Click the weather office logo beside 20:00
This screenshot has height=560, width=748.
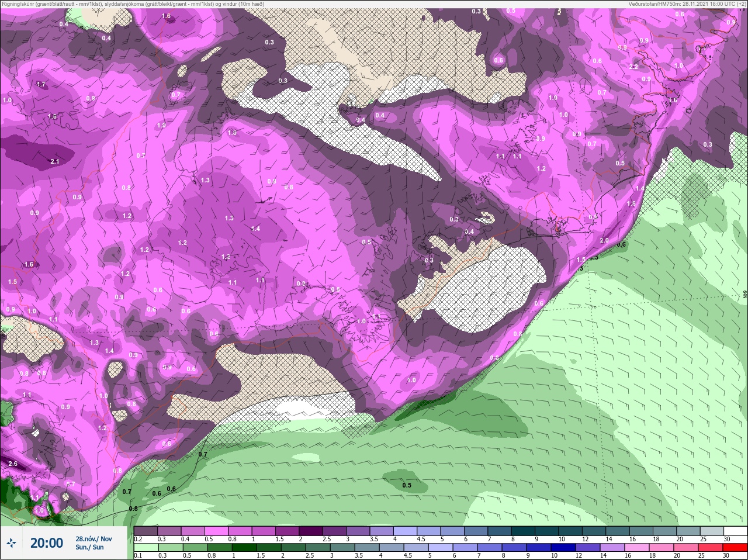click(x=11, y=542)
